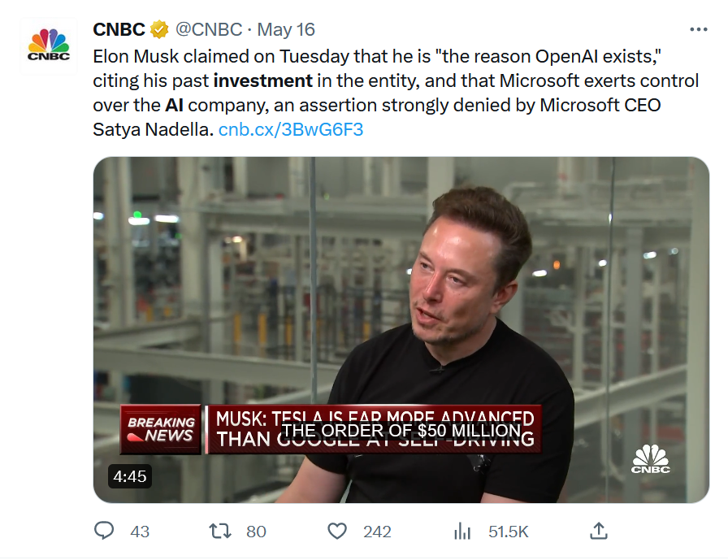
Task: Click the gold verified badge next to CNBC
Action: coord(159,29)
